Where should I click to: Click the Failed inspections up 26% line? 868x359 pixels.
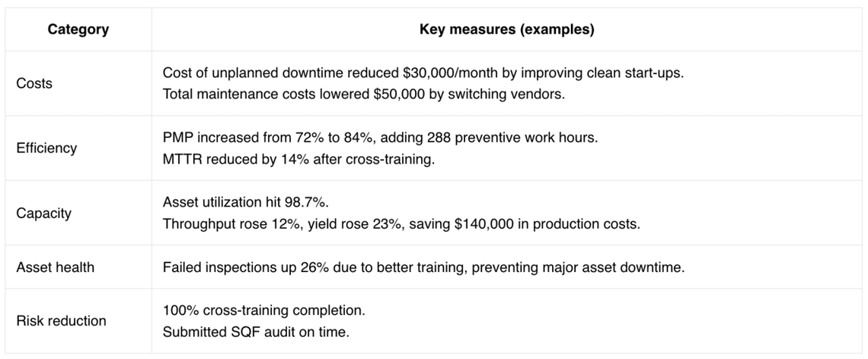(423, 268)
